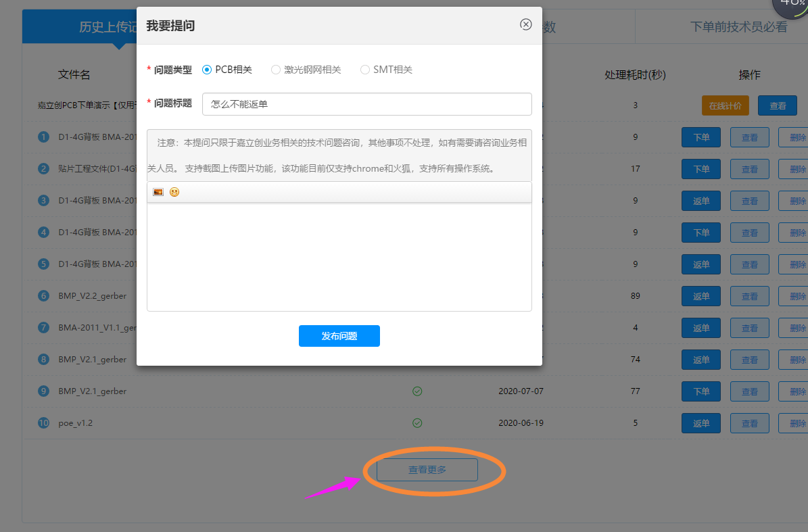Click 查看 for row 7
Image resolution: width=808 pixels, height=532 pixels.
pos(750,328)
